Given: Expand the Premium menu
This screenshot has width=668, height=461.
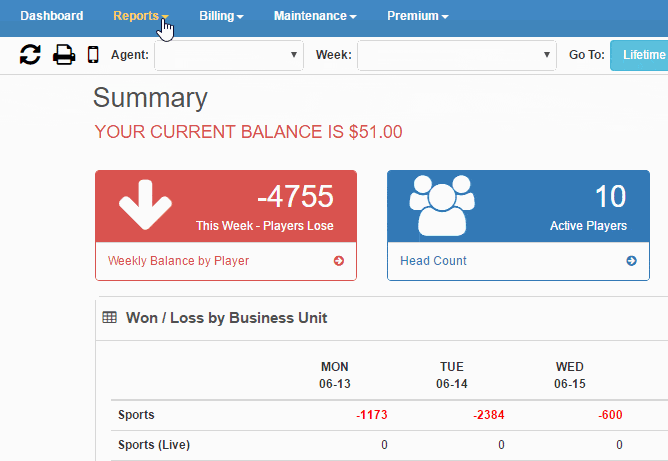Looking at the screenshot, I should [418, 16].
